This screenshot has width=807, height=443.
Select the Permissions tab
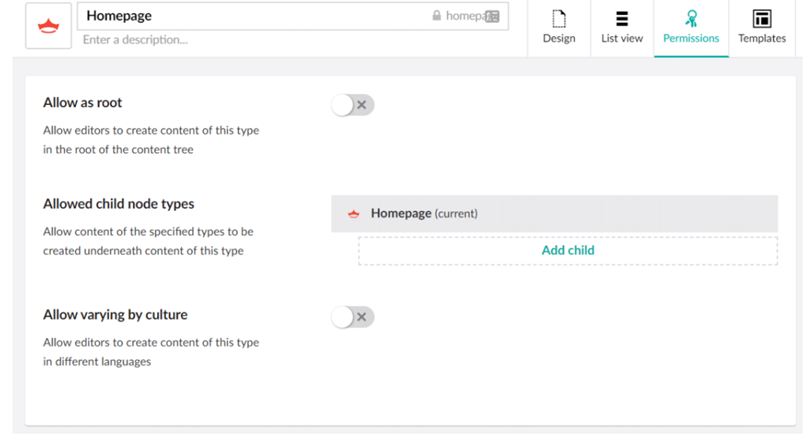click(x=691, y=28)
